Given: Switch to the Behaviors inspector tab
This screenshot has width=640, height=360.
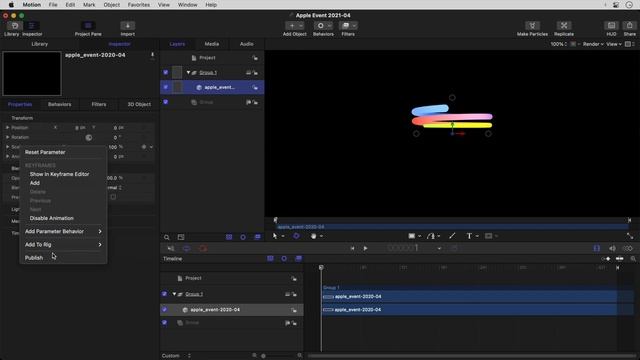Looking at the screenshot, I should point(60,104).
